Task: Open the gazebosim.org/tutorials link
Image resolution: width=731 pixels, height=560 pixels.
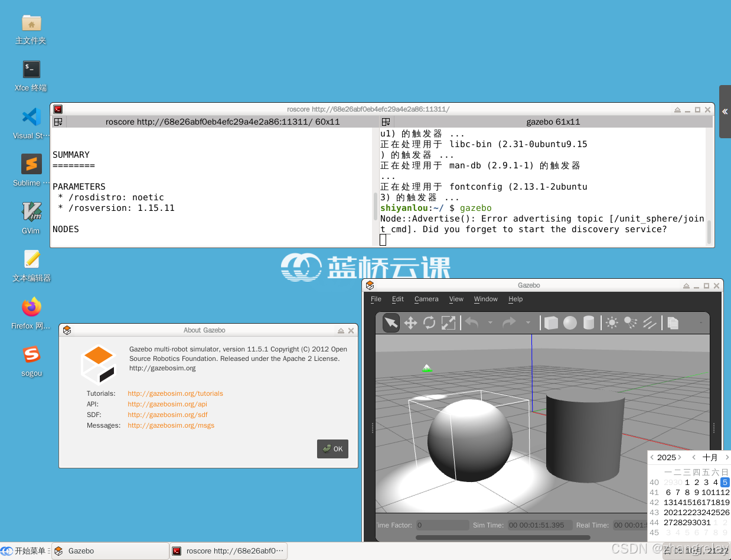Action: coord(175,393)
